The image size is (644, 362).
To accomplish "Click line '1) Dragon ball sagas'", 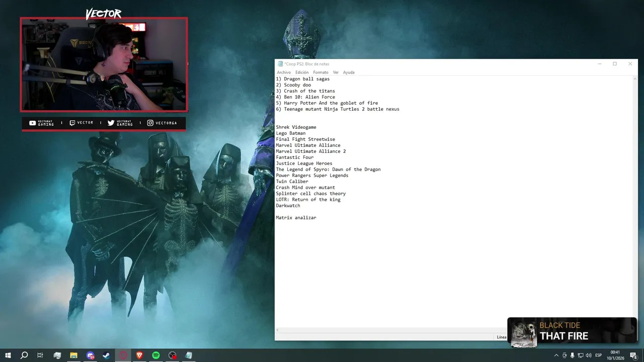I will (x=303, y=79).
